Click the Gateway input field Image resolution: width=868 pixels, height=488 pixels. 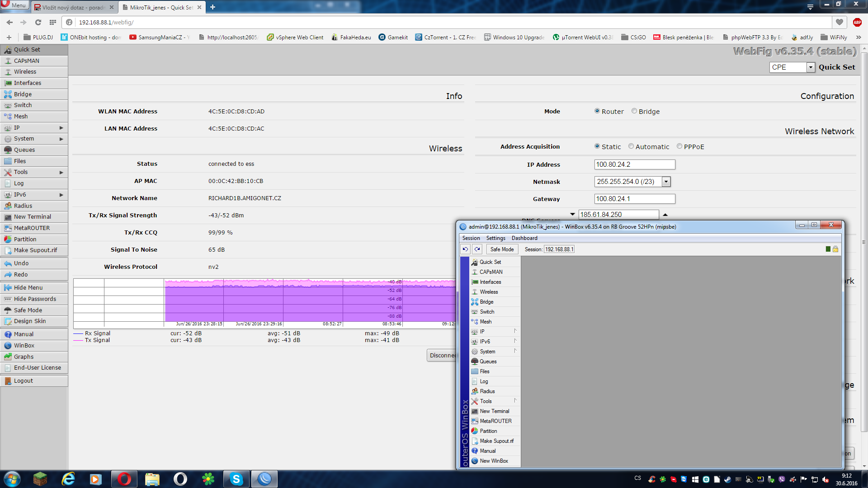click(634, 199)
